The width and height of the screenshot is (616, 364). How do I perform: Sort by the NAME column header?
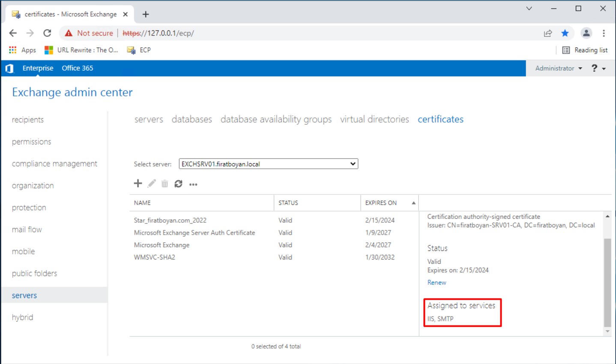(x=202, y=203)
